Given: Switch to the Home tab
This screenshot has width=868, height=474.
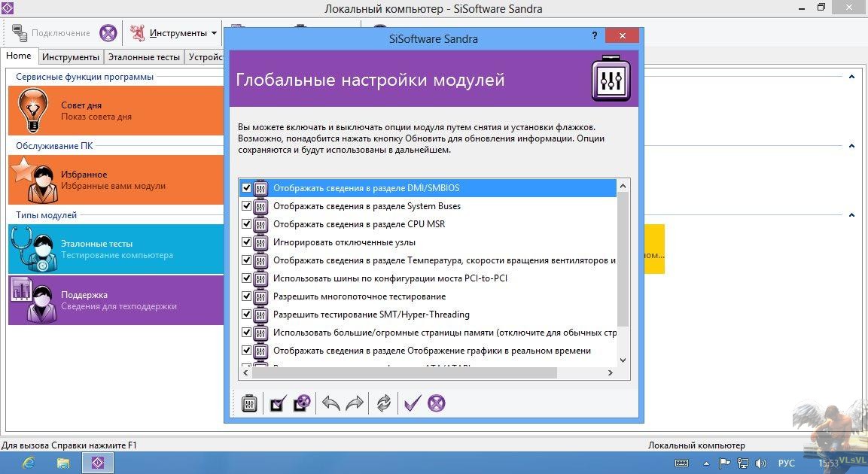Looking at the screenshot, I should (19, 56).
